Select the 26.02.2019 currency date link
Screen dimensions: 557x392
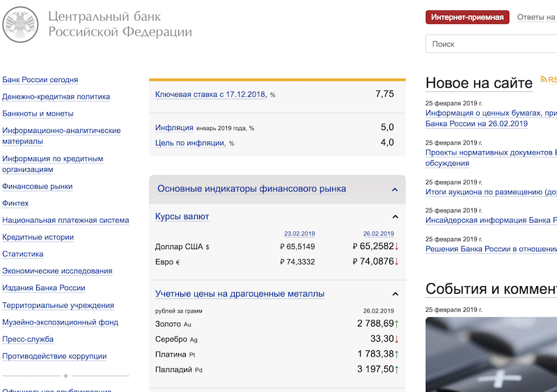tap(378, 233)
